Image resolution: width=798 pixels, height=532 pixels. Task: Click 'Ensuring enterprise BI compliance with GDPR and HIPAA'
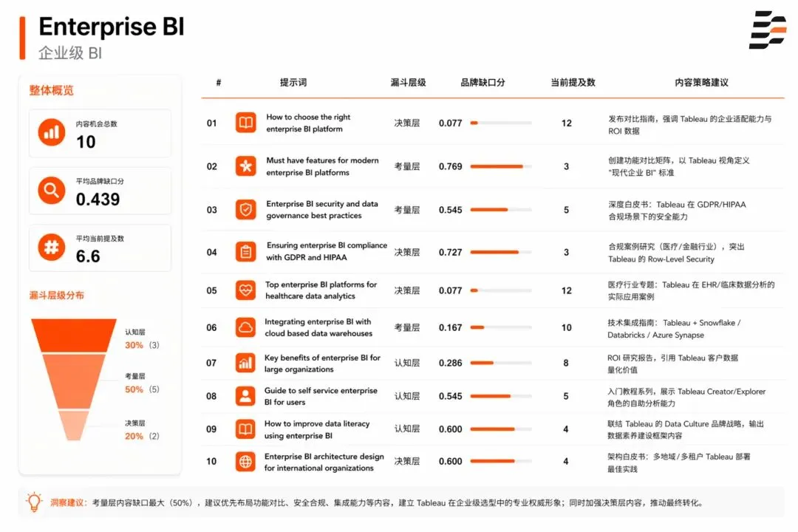[327, 251]
